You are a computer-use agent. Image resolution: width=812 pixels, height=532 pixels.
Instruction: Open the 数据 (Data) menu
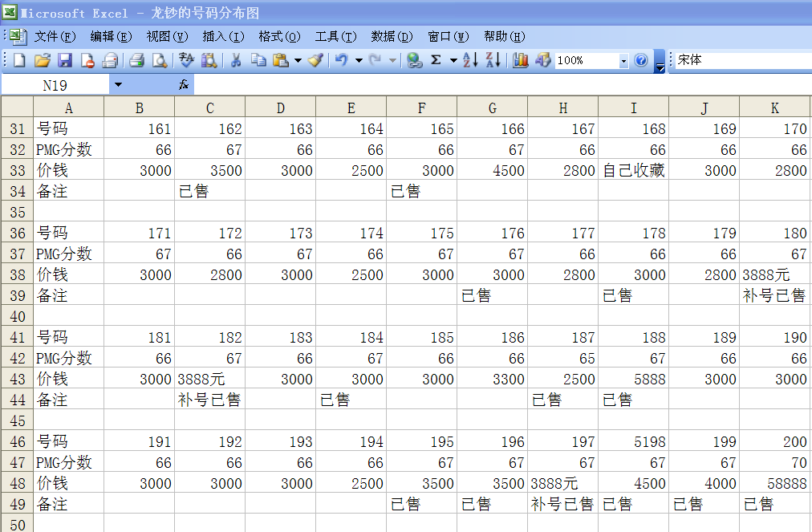[391, 36]
